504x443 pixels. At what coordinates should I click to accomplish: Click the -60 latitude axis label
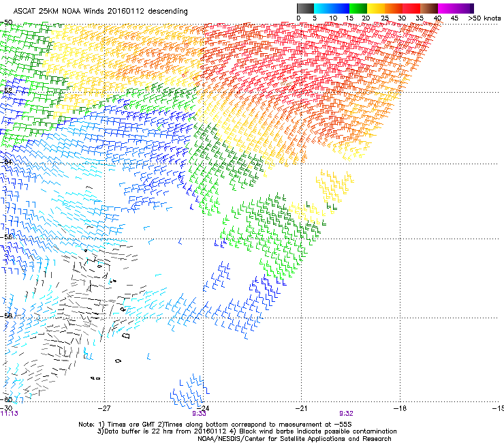(x=7, y=400)
